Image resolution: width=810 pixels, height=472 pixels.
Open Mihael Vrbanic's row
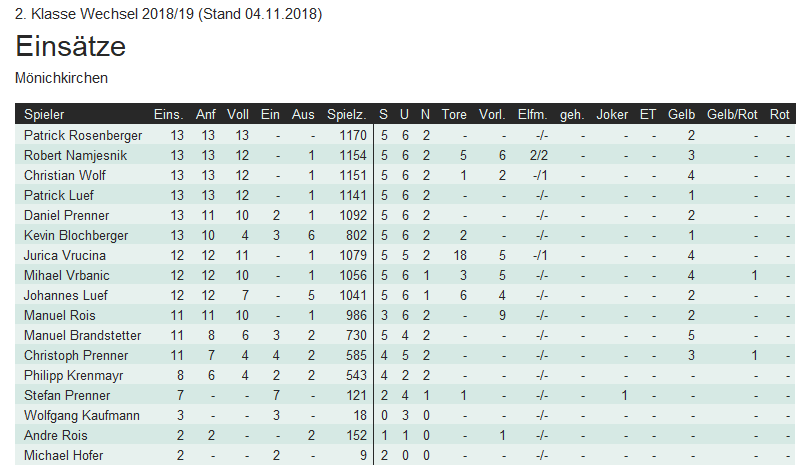click(65, 275)
